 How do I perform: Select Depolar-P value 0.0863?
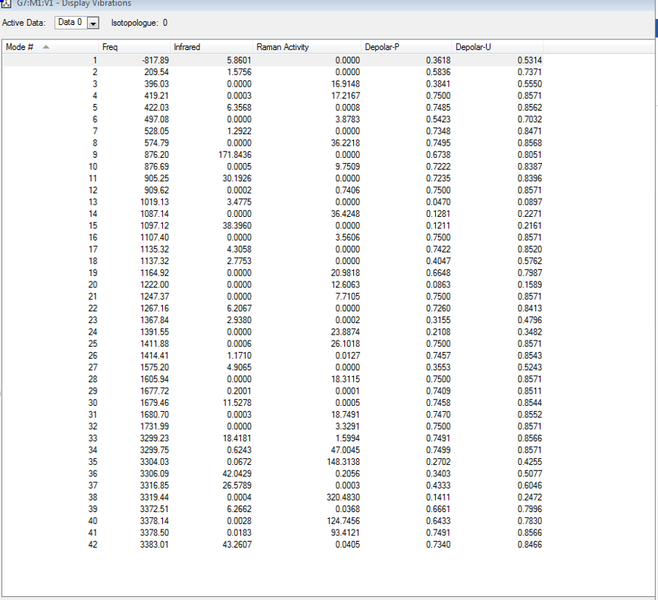[438, 284]
